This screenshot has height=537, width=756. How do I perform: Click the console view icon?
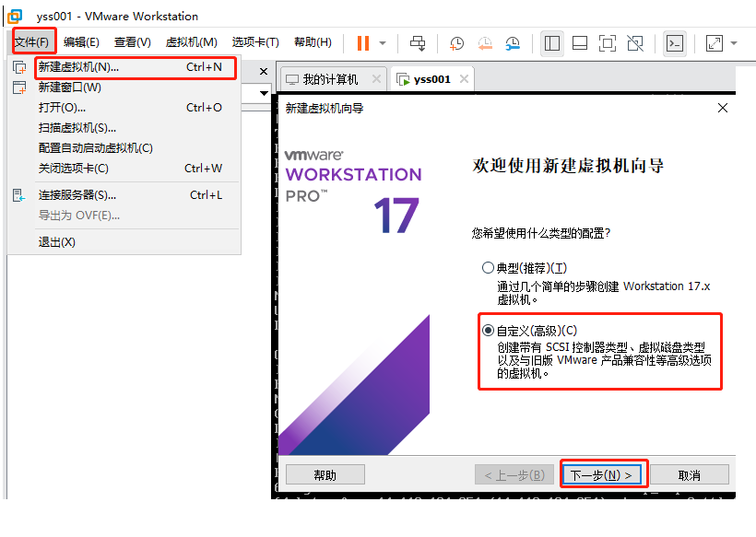[x=675, y=43]
